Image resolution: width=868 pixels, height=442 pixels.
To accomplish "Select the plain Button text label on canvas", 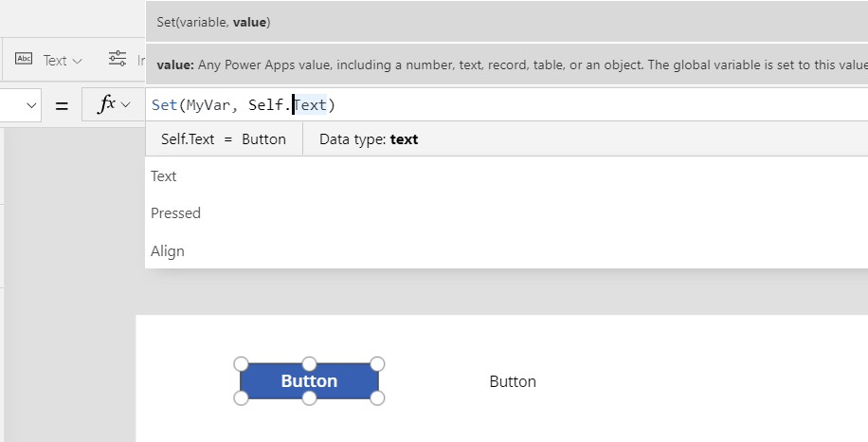I will coord(513,381).
